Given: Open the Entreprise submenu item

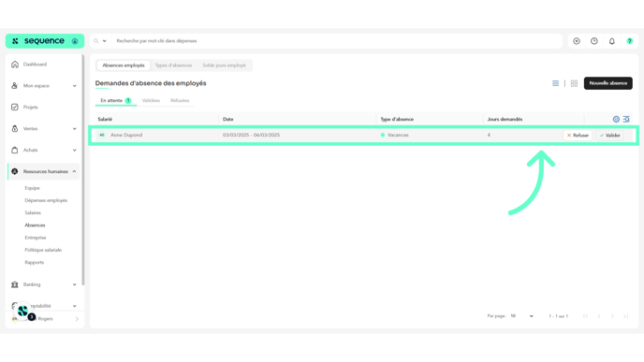Looking at the screenshot, I should point(36,238).
